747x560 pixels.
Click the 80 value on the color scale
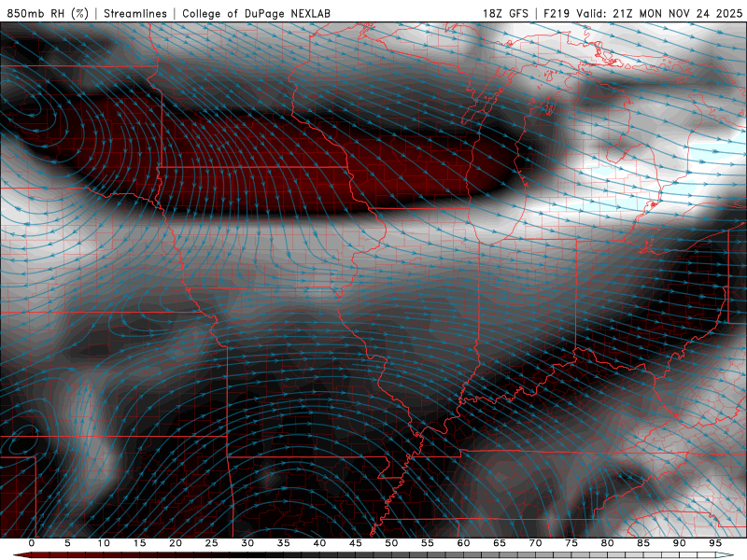(607, 543)
